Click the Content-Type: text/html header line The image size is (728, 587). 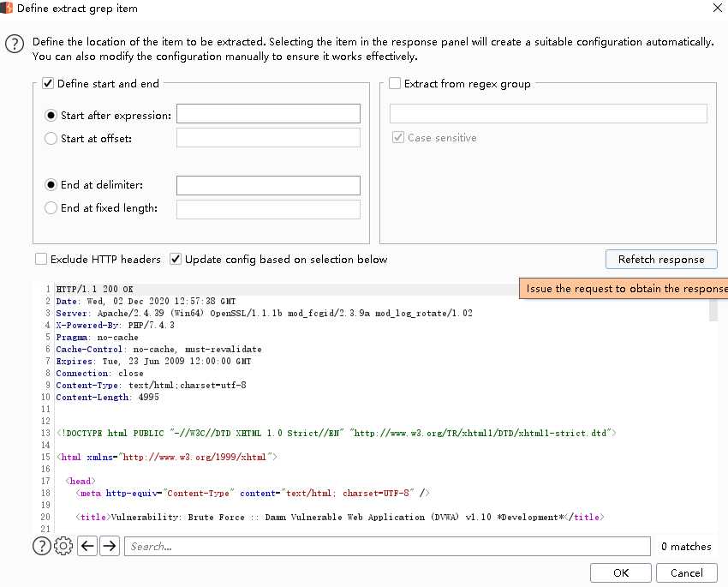pos(151,385)
